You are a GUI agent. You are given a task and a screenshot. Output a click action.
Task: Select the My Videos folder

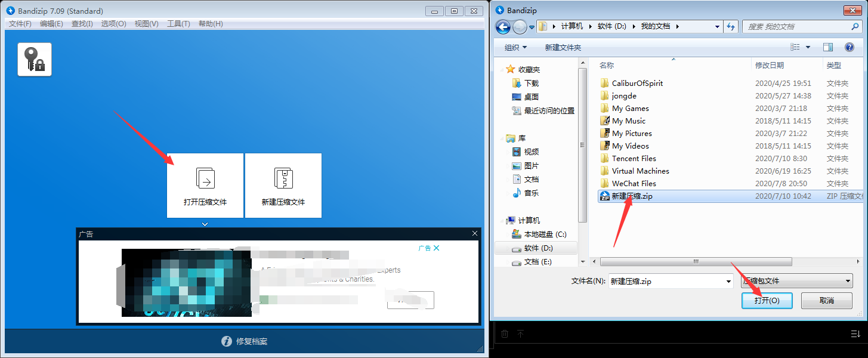point(630,146)
